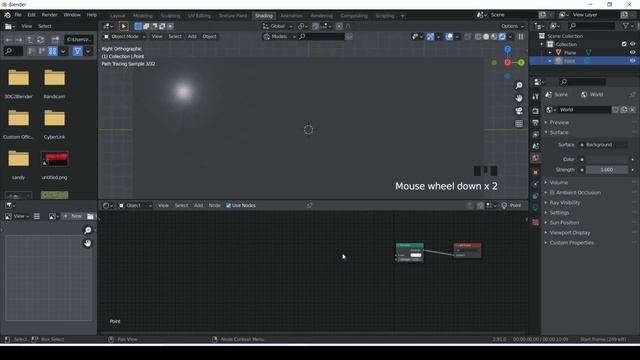Open the Options dropdown in viewport
640x360 pixels.
pos(512,26)
